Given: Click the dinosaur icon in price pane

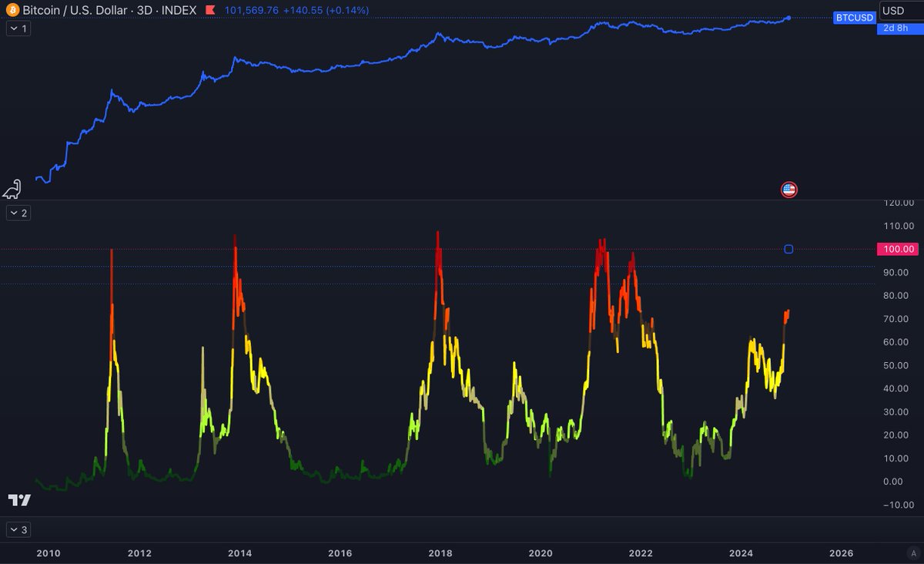Looking at the screenshot, I should (13, 189).
